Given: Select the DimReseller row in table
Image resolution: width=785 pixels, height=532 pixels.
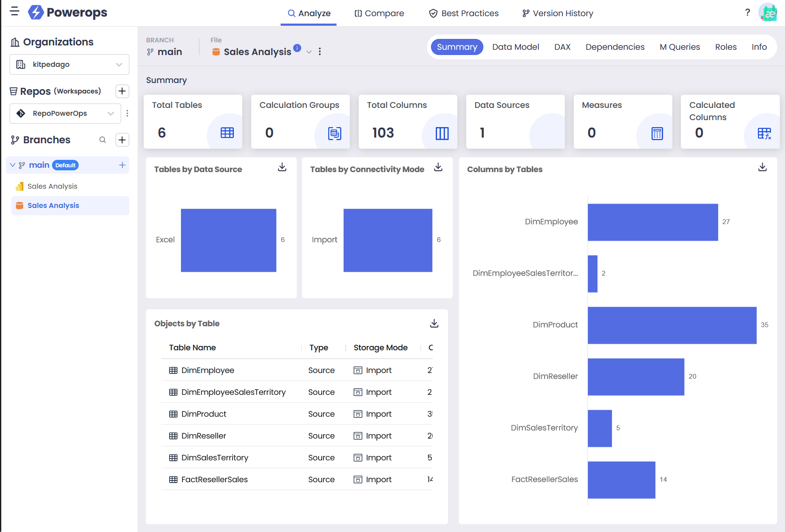Looking at the screenshot, I should click(204, 436).
